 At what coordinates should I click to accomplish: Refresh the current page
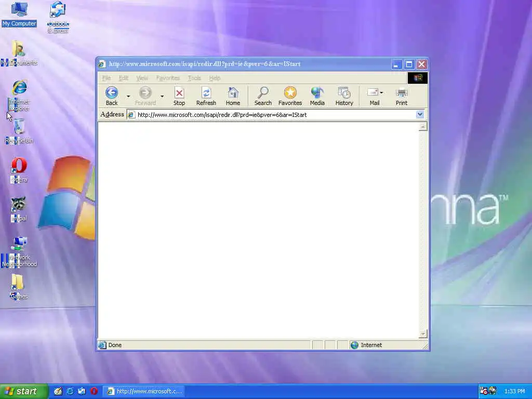coord(206,96)
